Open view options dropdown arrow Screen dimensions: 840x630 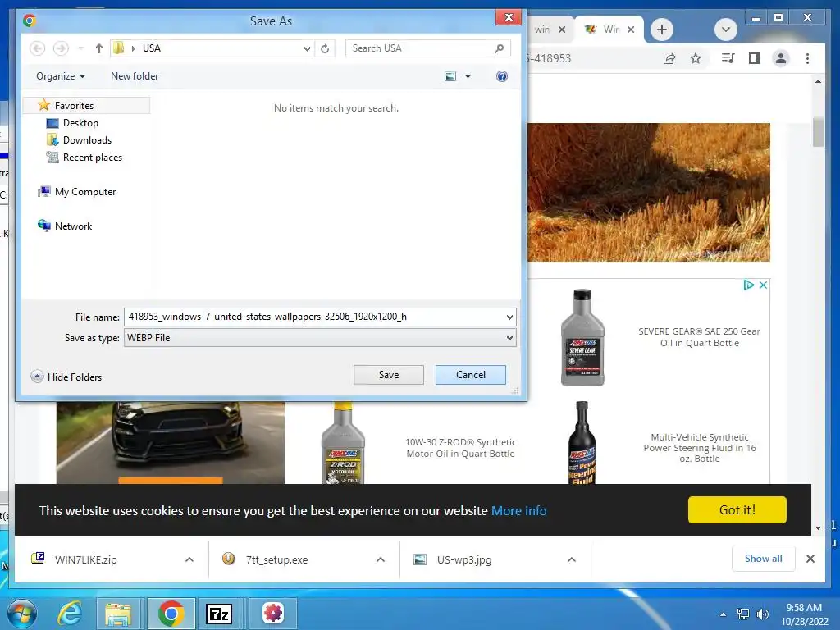coord(468,76)
